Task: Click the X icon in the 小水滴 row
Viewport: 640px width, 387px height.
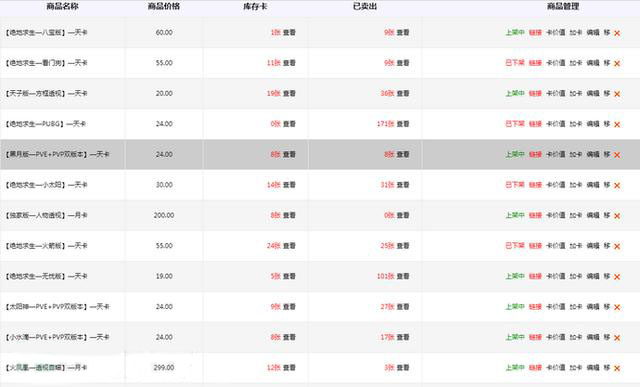Action: 617,338
